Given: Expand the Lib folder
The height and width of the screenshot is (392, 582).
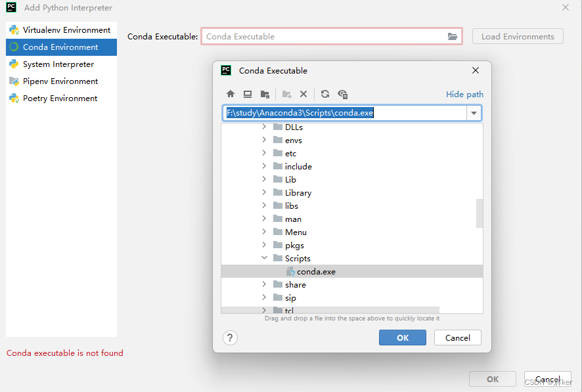Looking at the screenshot, I should coord(264,179).
